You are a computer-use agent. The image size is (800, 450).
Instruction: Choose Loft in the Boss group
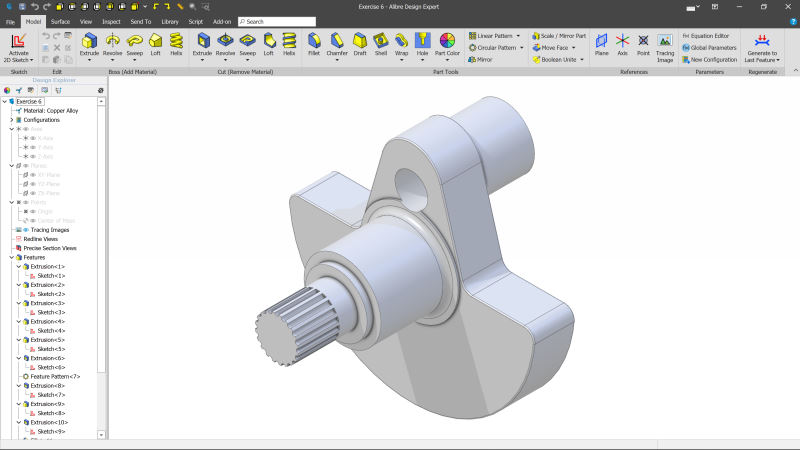pos(155,45)
